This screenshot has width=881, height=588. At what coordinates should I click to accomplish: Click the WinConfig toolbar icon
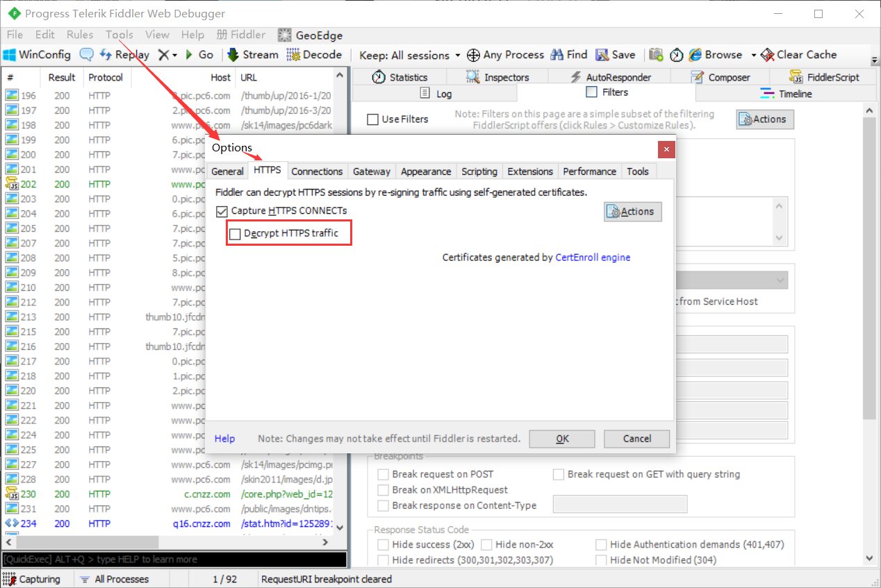[10, 55]
